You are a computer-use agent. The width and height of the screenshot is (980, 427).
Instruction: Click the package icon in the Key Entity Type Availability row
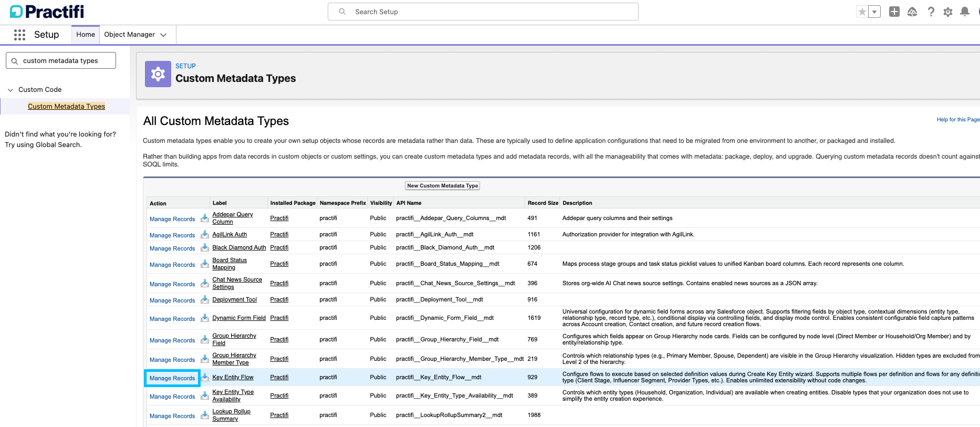[x=205, y=395]
